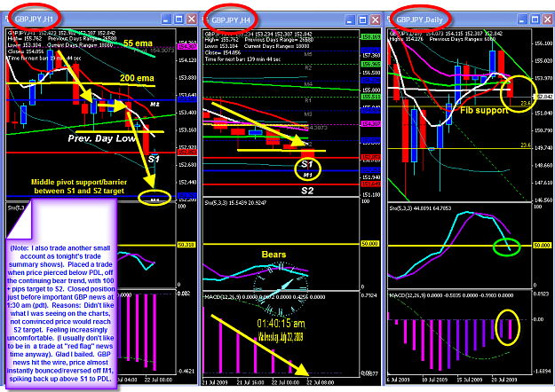Click the 149.740 price in the Daily chart axis

(x=543, y=148)
